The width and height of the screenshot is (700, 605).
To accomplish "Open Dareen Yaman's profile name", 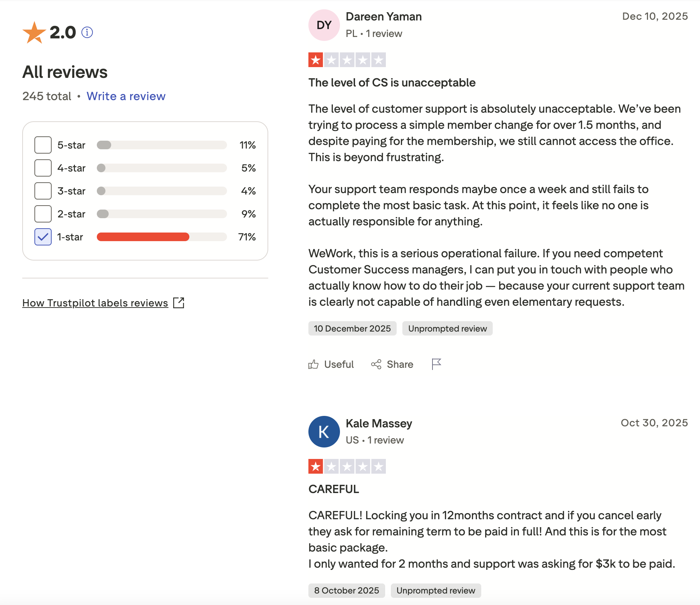I will (383, 17).
